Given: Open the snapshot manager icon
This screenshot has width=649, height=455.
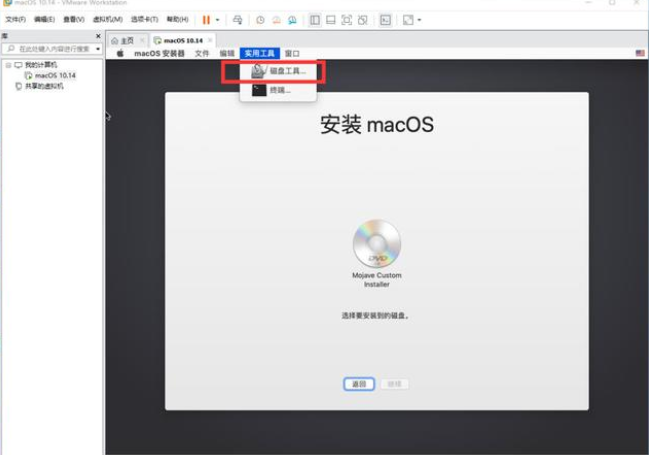Looking at the screenshot, I should (x=292, y=20).
